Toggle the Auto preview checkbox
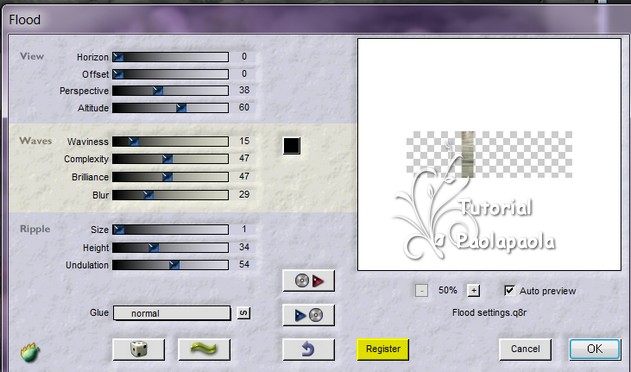Image resolution: width=631 pixels, height=372 pixels. [x=509, y=290]
